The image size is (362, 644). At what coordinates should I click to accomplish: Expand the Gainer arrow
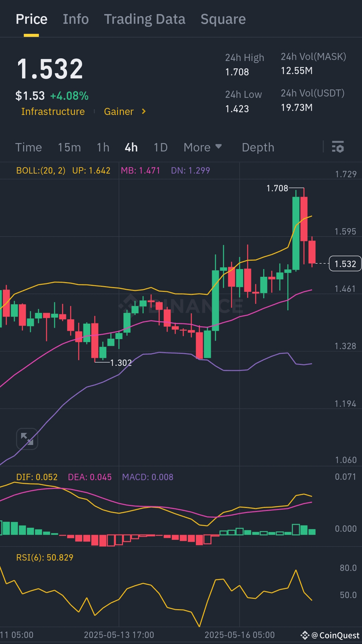tap(143, 112)
